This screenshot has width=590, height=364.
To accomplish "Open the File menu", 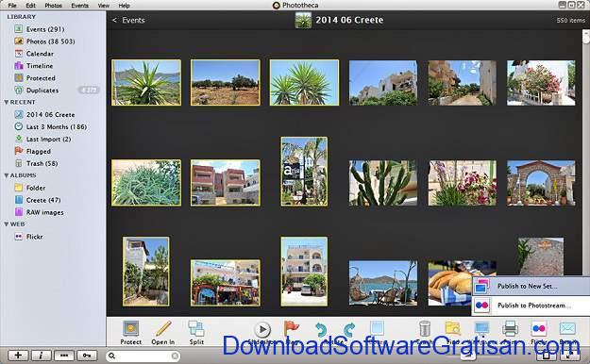I will 12,6.
